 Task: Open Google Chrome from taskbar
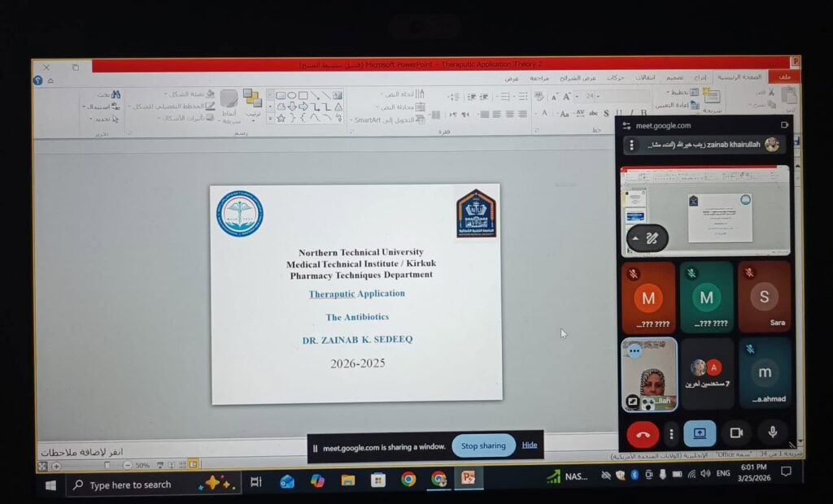click(408, 480)
